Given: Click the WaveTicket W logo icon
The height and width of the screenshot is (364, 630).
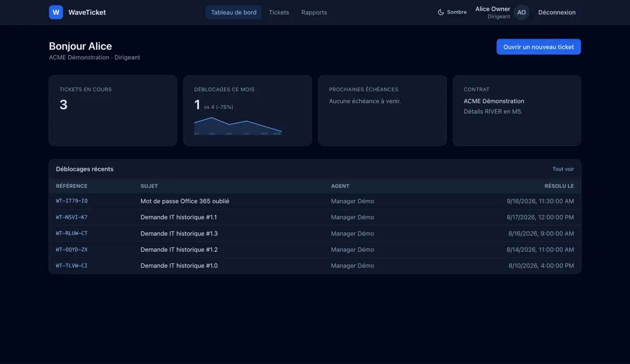Looking at the screenshot, I should 56,12.
